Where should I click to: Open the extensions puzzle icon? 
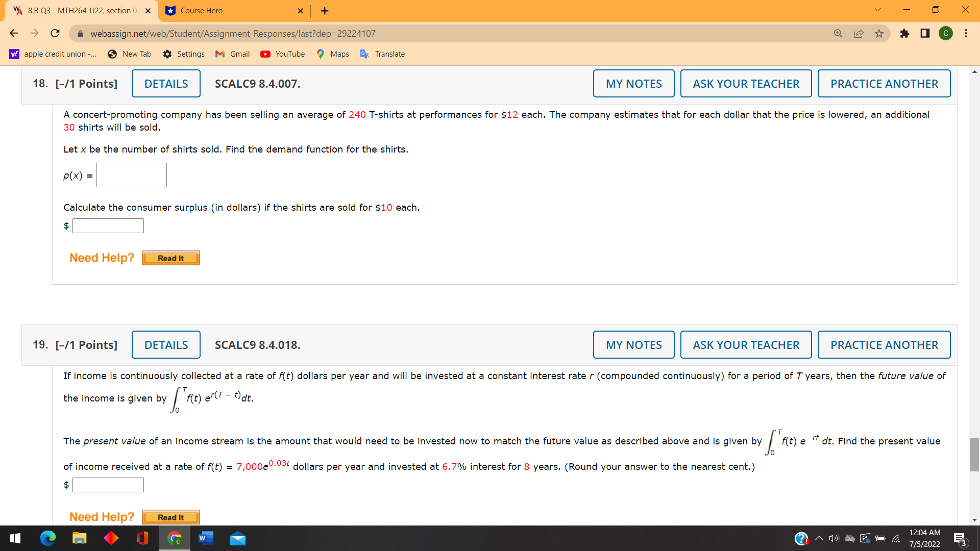click(904, 34)
